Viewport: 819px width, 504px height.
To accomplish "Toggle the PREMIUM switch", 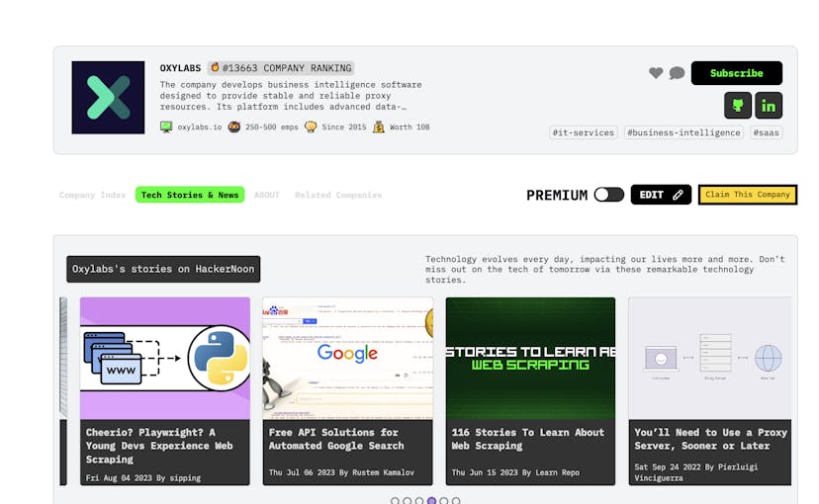I will pos(609,195).
